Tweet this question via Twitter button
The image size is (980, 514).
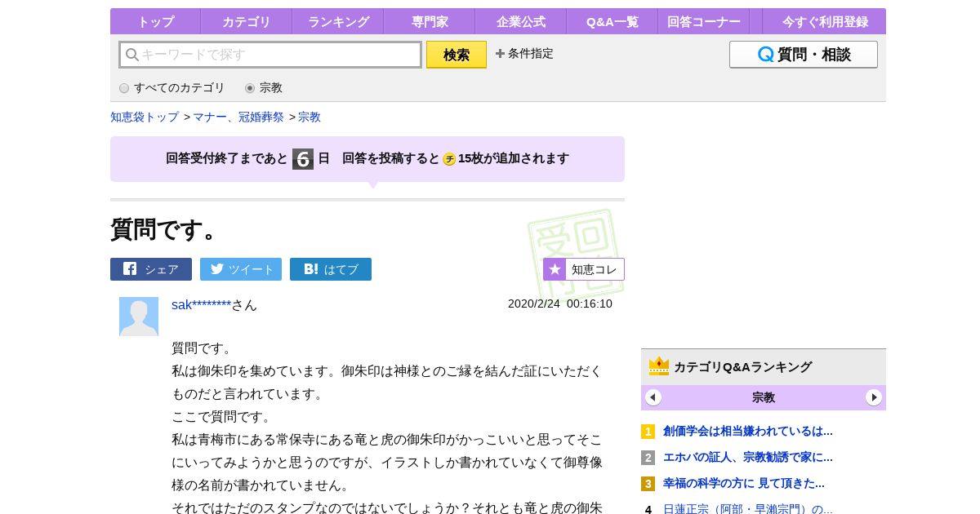pyautogui.click(x=241, y=269)
